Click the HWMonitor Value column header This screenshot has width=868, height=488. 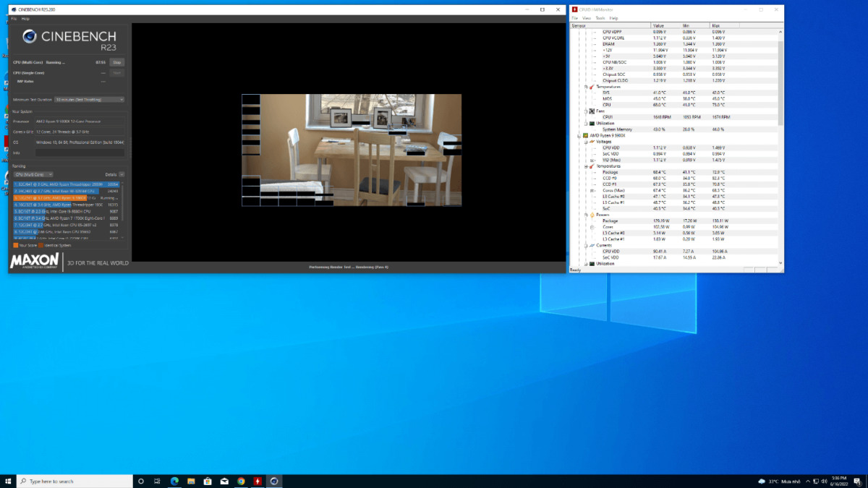(658, 25)
